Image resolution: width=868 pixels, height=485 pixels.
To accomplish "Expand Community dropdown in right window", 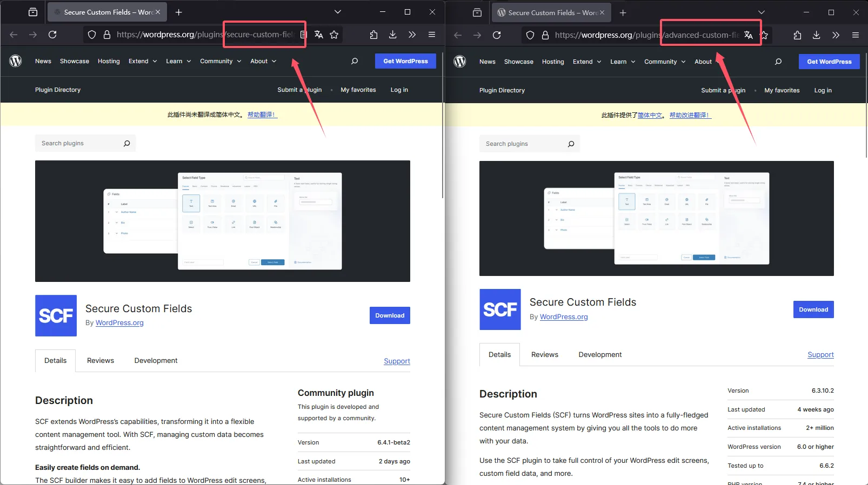I will point(665,62).
